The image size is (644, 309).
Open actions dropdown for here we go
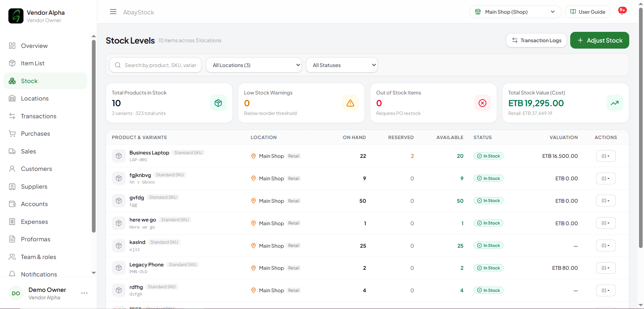[606, 223]
